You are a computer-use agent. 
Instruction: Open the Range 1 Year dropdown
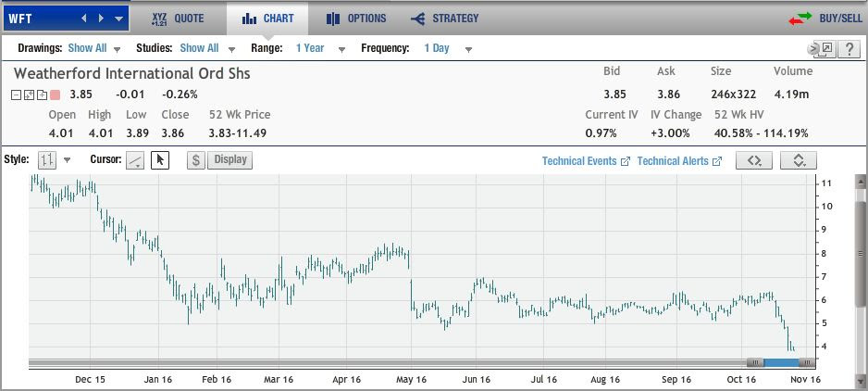click(x=320, y=48)
